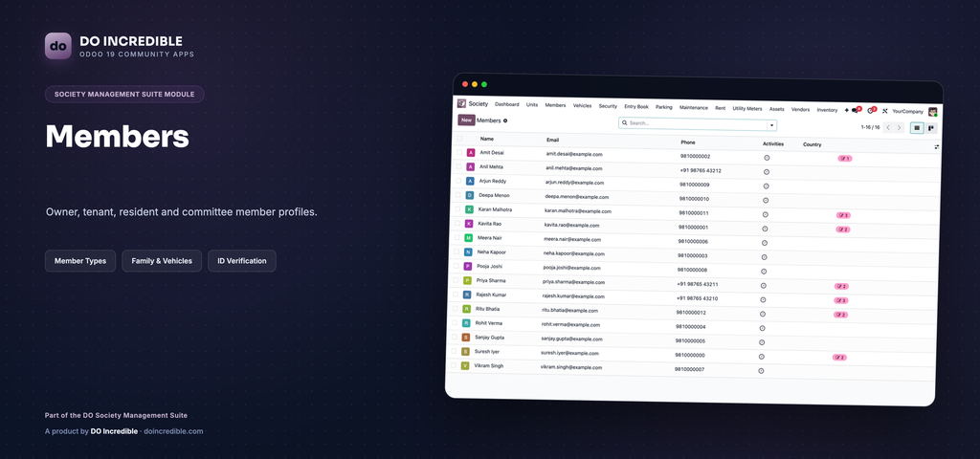Switch to list view icon

coord(917,127)
